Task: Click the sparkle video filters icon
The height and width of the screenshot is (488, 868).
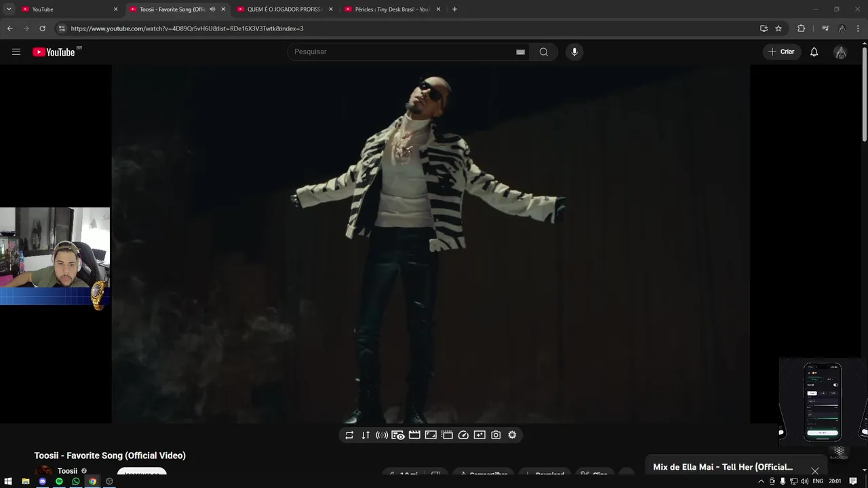Action: [479, 435]
